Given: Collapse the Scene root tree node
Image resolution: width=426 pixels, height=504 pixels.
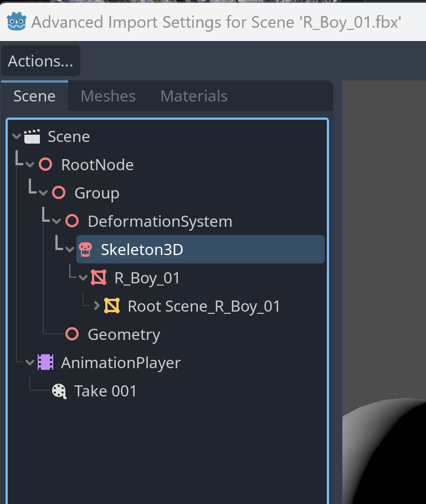Looking at the screenshot, I should [17, 136].
